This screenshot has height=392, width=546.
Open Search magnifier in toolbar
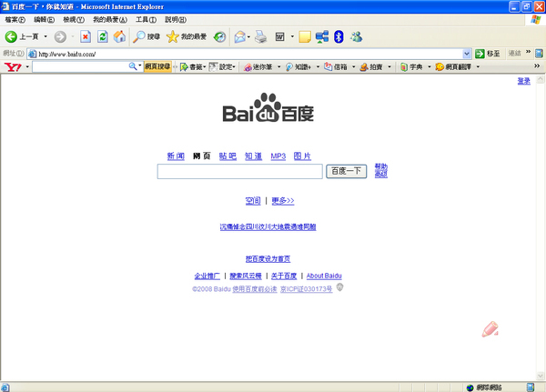tap(139, 36)
